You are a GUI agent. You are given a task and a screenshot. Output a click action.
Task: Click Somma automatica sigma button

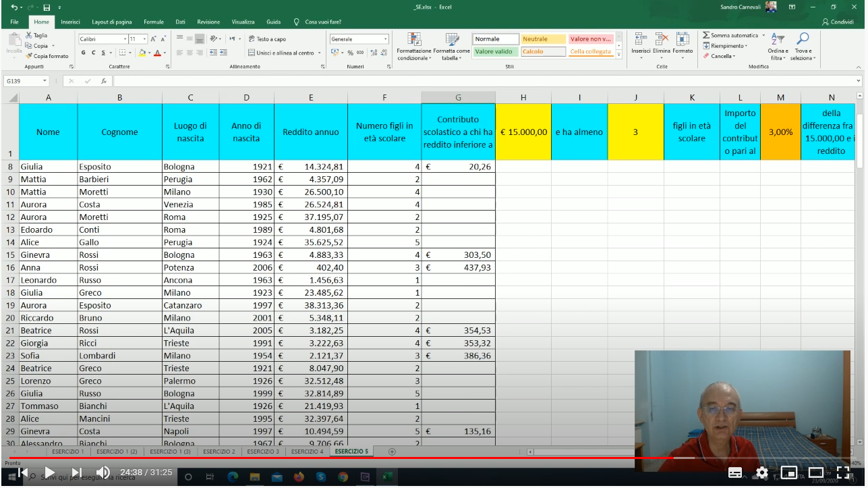point(730,35)
